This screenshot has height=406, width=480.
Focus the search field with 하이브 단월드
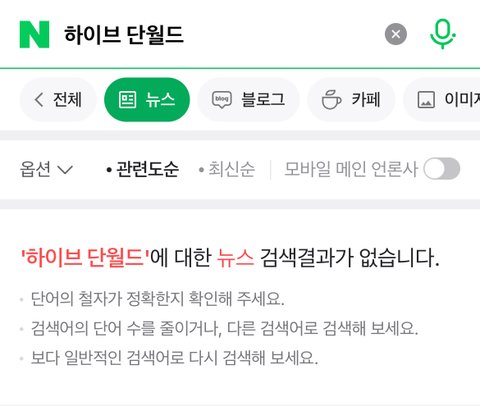(x=217, y=34)
